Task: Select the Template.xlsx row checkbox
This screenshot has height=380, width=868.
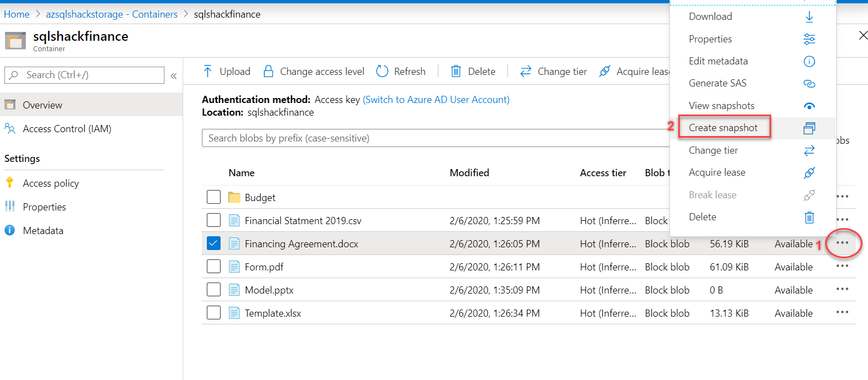Action: coord(213,313)
